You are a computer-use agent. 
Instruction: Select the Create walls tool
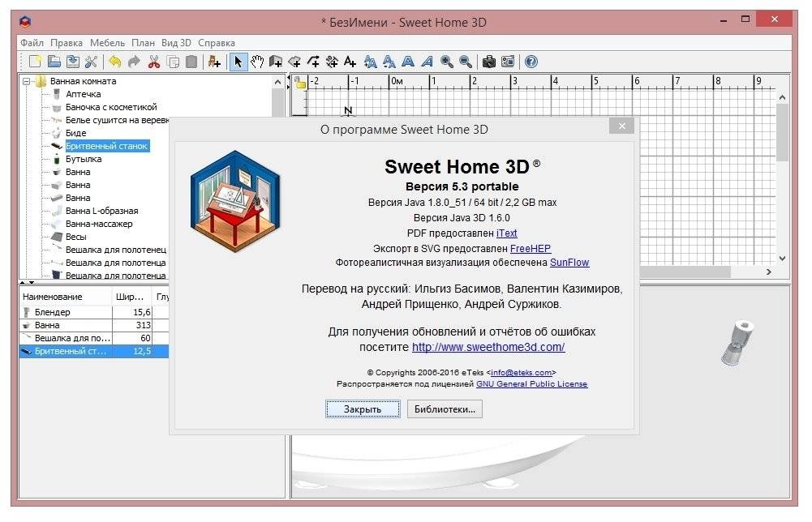pos(276,62)
